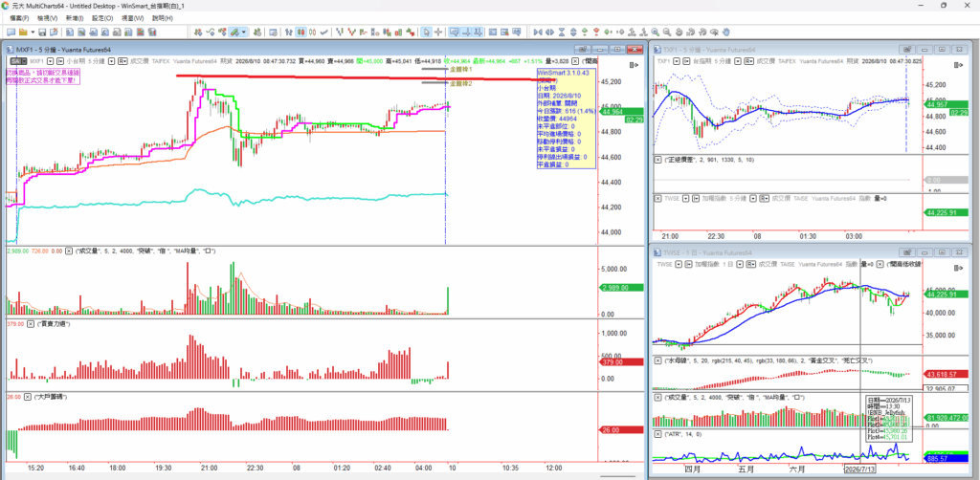Click the 金龍線1 line label
The height and width of the screenshot is (480, 980).
[460, 70]
